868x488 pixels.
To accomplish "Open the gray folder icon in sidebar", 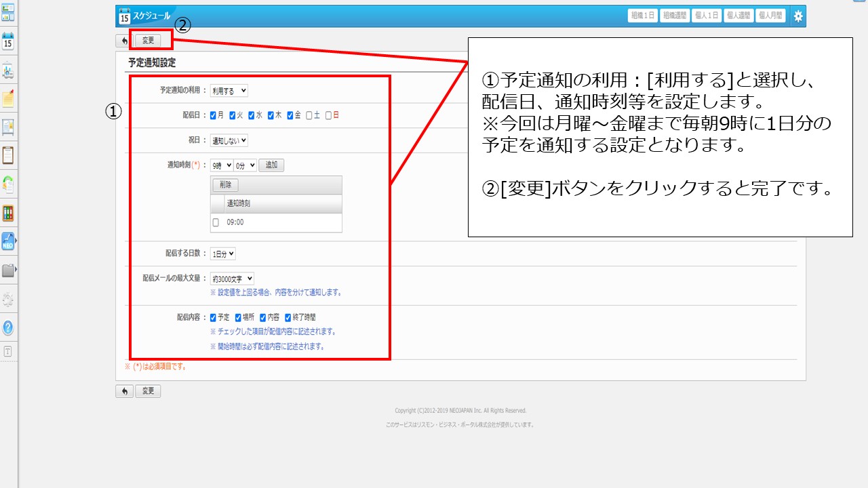I will (x=8, y=270).
